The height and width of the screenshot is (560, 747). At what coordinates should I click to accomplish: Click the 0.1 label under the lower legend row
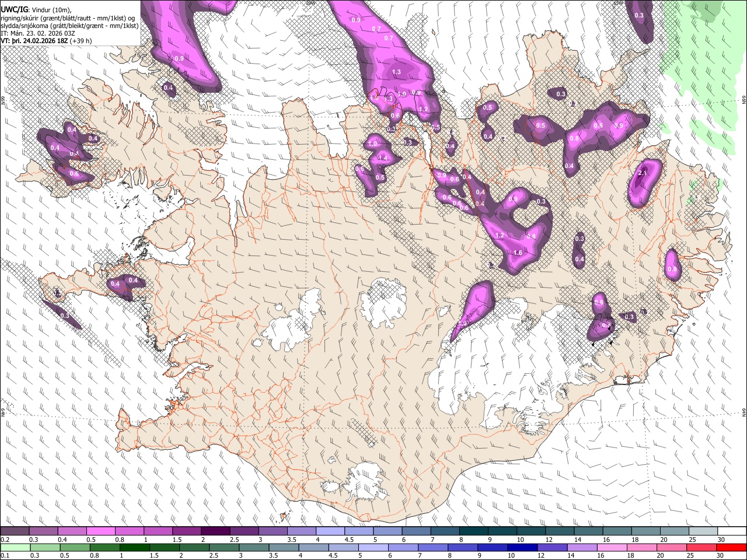[x=4, y=555]
